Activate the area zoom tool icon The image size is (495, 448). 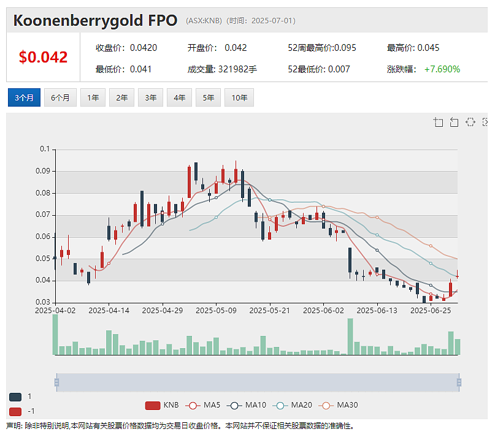point(438,122)
